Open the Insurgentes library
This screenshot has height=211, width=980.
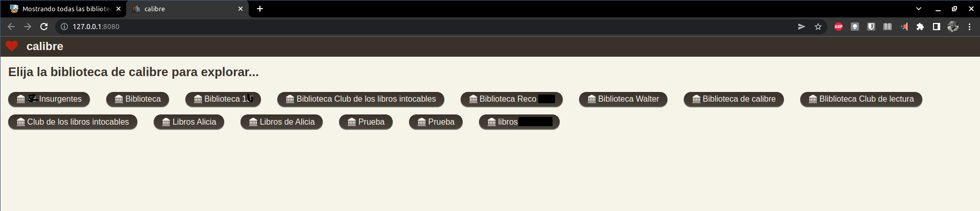point(49,99)
